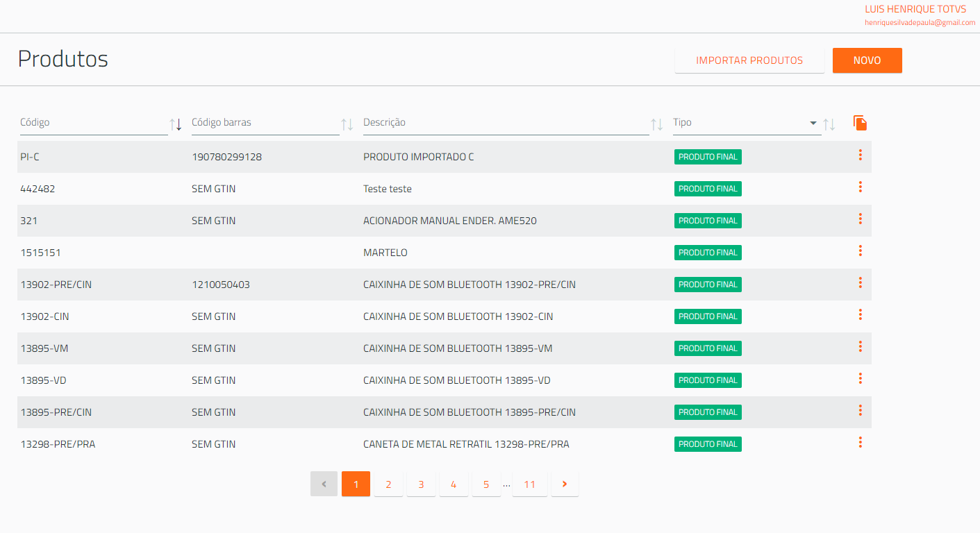Jump to page 11

tap(530, 484)
